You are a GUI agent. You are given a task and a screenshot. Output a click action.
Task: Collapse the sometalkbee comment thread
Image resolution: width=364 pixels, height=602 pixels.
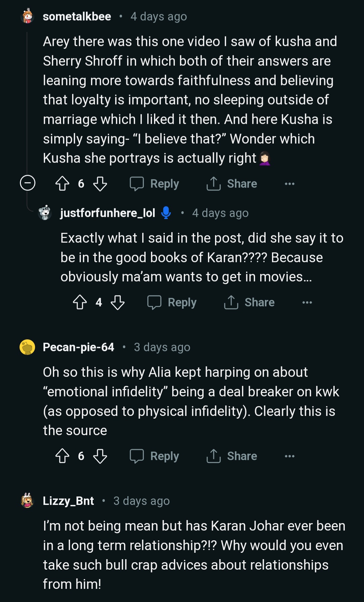[x=28, y=183]
